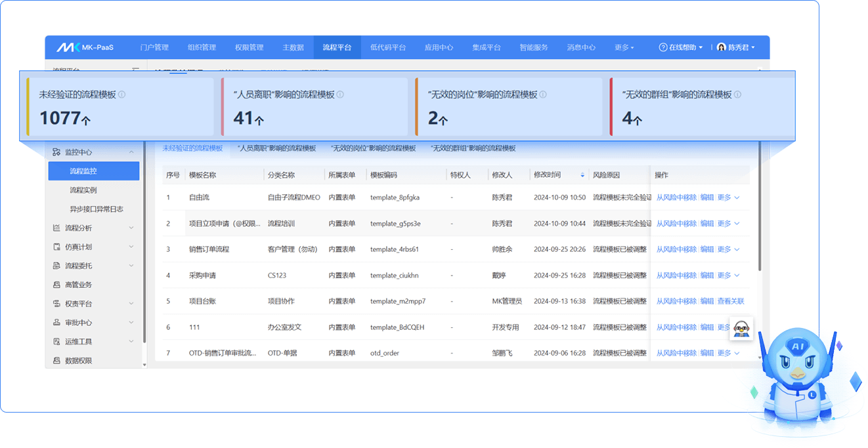Click the 数据权限 sidebar icon
868x448 pixels.
(x=56, y=361)
